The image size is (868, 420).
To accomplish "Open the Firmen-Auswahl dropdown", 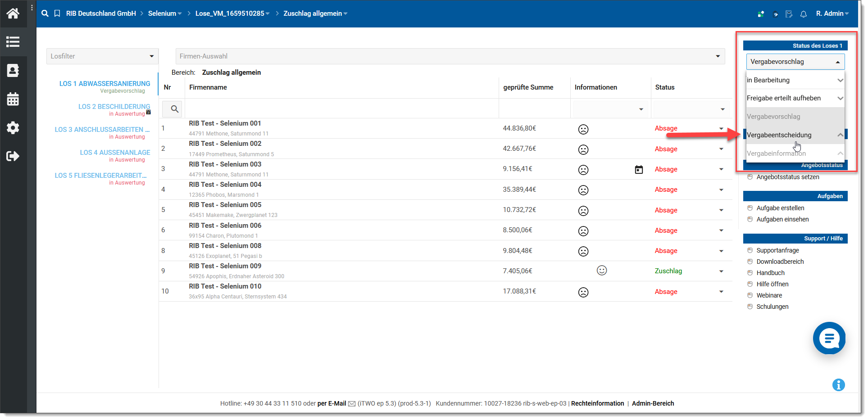I will click(x=450, y=56).
